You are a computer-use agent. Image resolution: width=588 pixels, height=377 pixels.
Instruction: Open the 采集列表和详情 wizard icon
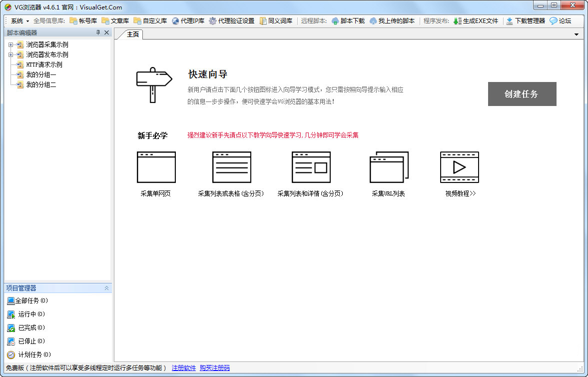coord(311,167)
